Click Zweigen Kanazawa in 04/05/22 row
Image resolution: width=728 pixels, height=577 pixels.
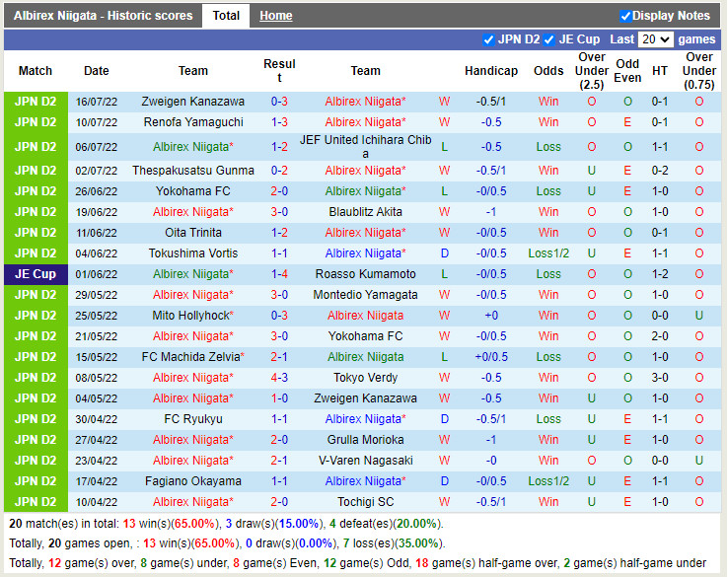click(365, 398)
